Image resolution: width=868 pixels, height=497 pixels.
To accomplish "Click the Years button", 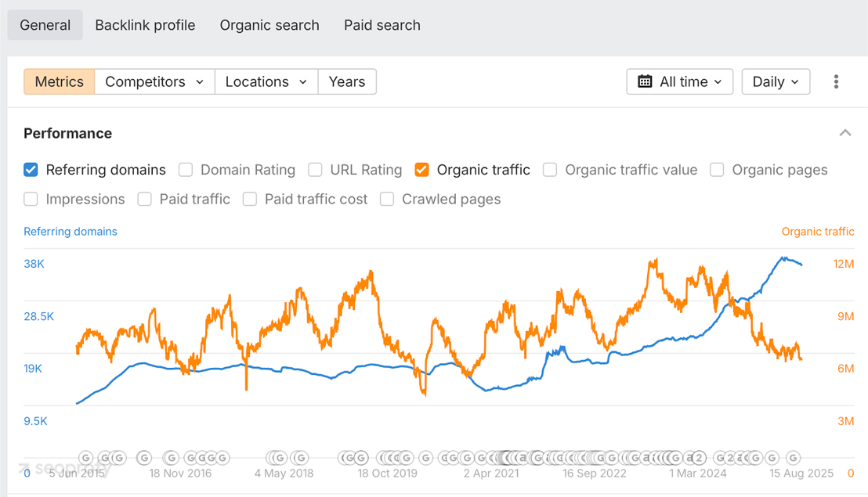I will point(347,81).
